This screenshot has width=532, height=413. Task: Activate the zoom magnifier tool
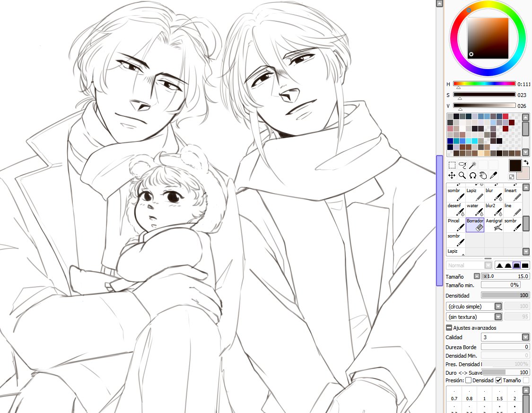(462, 175)
